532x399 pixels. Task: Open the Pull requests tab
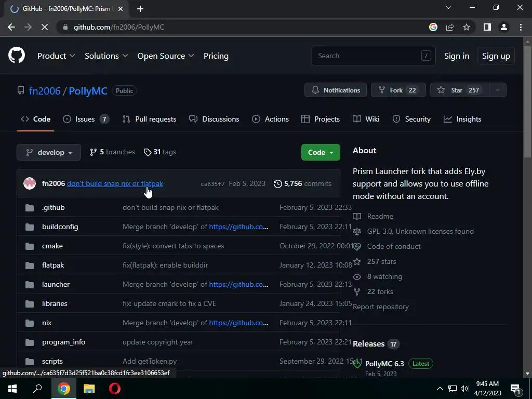149,119
